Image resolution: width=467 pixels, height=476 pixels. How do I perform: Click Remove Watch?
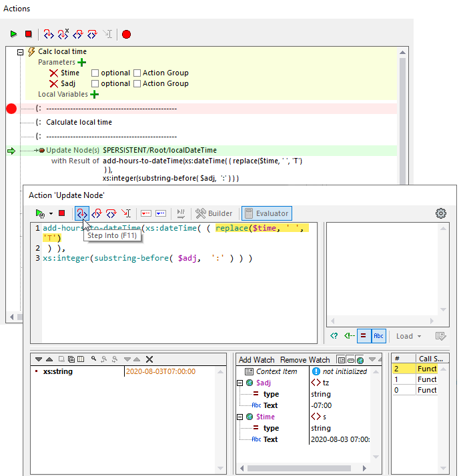[304, 359]
